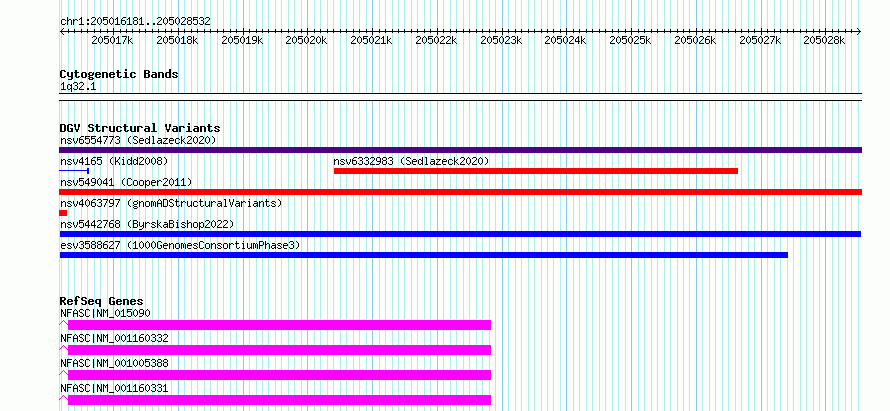The image size is (890, 411).
Task: Click the left arrowhead of the ruler
Action: coord(62,32)
